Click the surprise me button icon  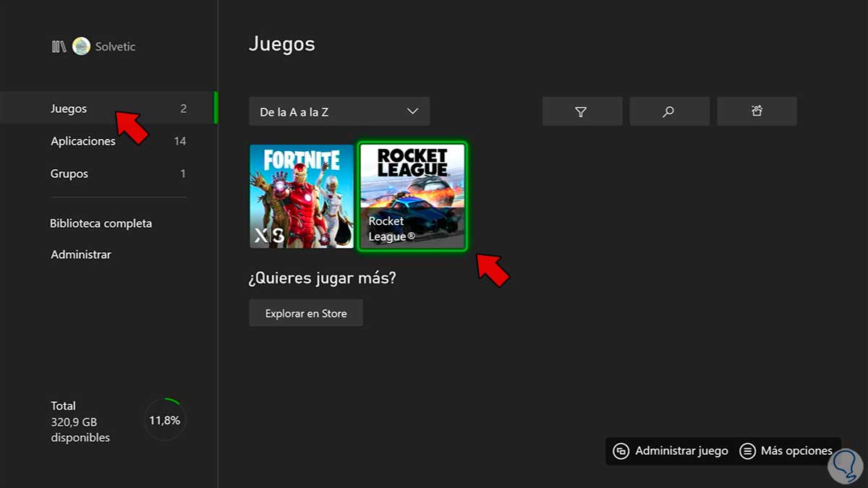757,111
